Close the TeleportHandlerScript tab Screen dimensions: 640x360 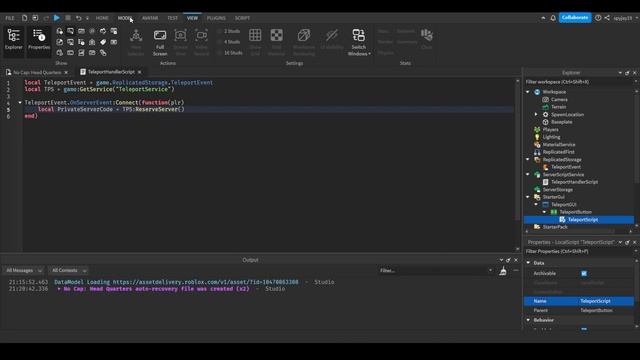point(140,72)
